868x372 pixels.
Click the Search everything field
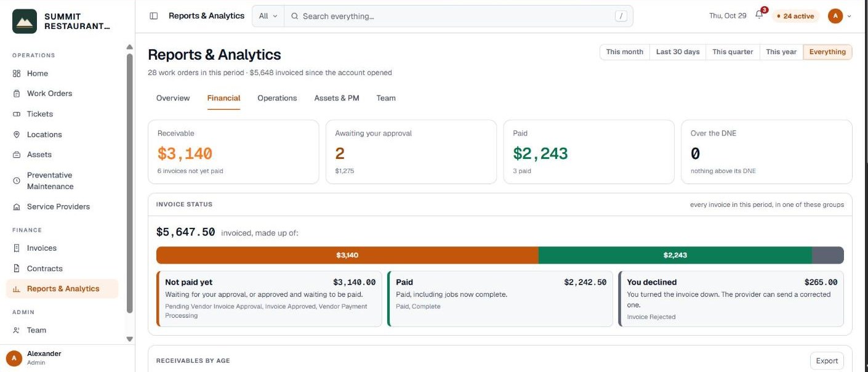coord(458,16)
